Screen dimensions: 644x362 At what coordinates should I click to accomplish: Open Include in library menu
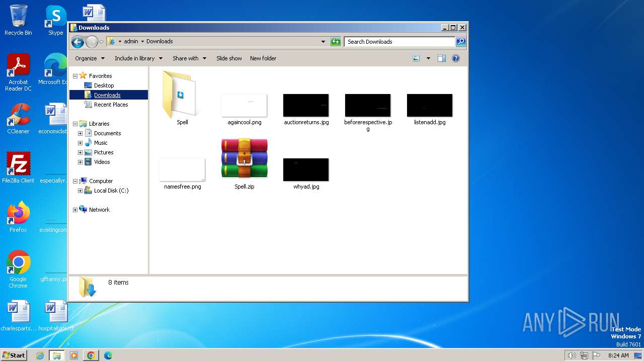coord(138,58)
